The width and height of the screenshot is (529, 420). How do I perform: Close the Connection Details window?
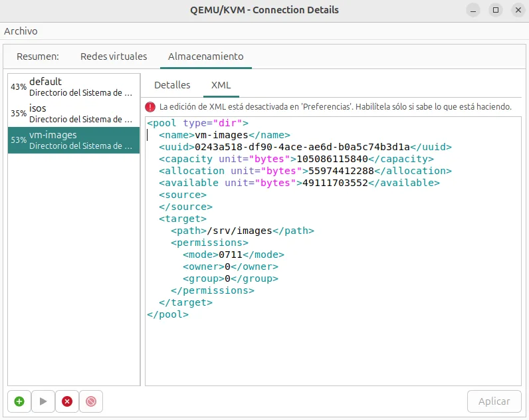click(x=518, y=10)
